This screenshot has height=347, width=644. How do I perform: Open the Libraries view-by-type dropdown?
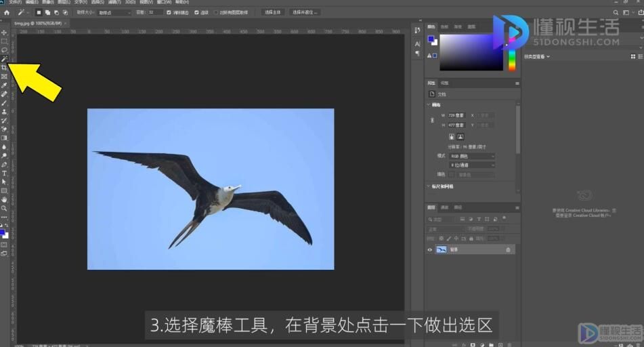click(537, 57)
